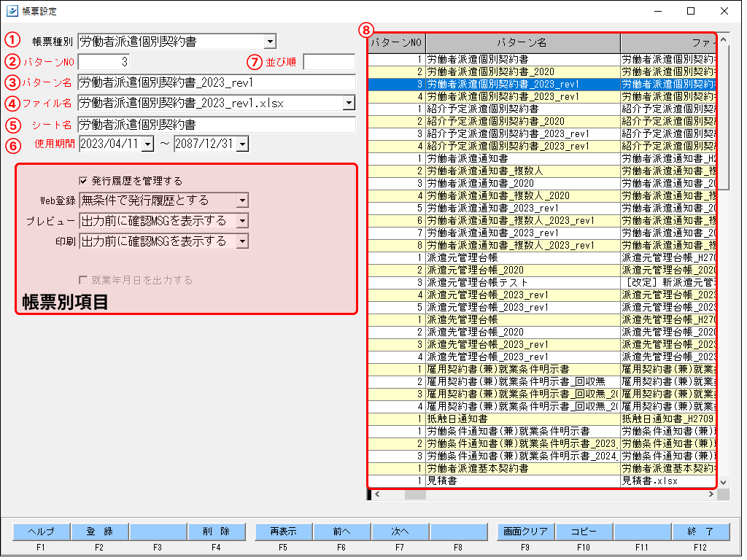Image resolution: width=747 pixels, height=560 pixels.
Task: Clear the screen with 画面クリア
Action: (x=525, y=532)
